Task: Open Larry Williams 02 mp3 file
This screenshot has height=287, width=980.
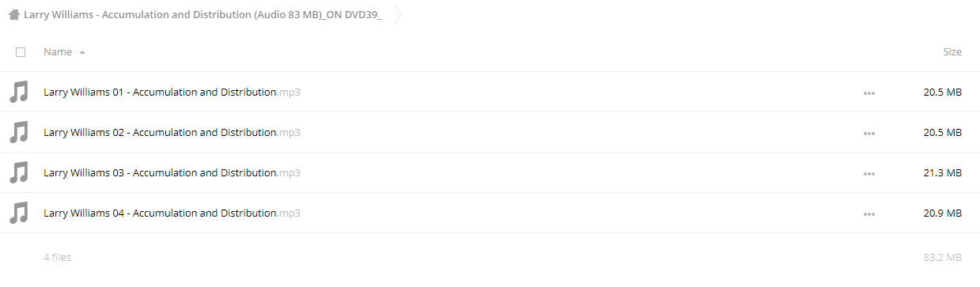Action: (x=172, y=133)
